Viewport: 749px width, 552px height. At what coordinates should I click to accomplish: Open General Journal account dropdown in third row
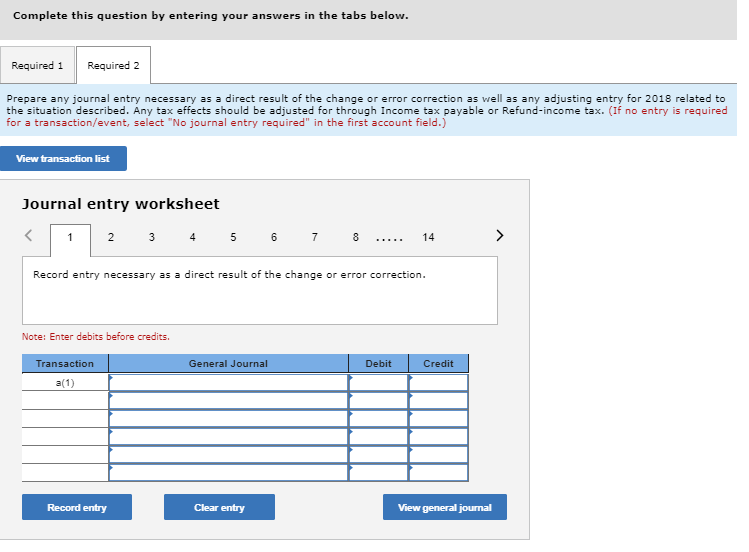click(228, 419)
